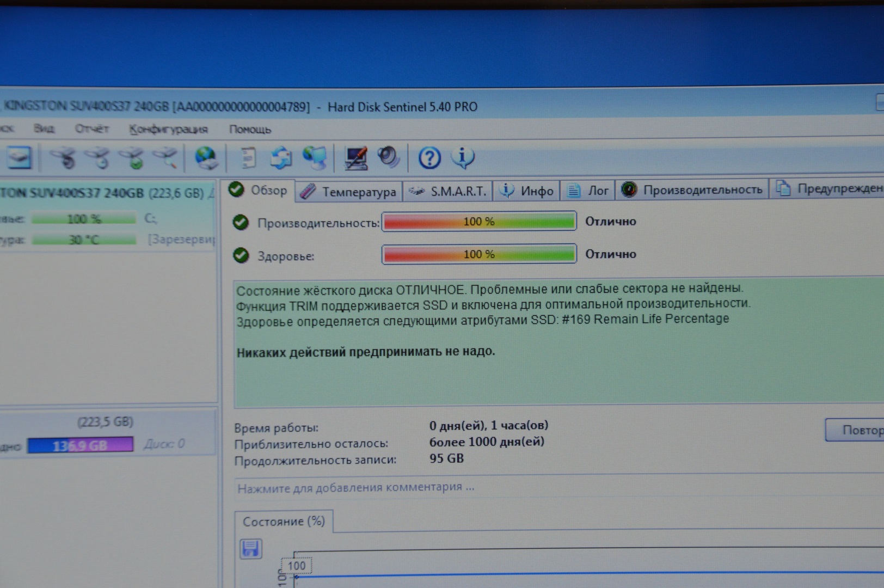Image resolution: width=884 pixels, height=588 pixels.
Task: Open the Предупреждения tab
Action: click(x=828, y=188)
